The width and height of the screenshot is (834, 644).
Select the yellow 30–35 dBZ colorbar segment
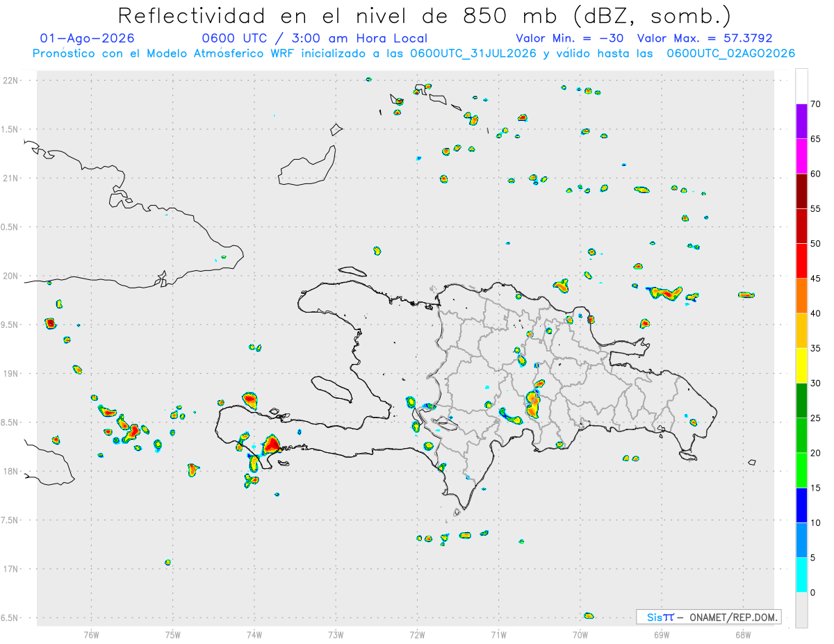(801, 365)
